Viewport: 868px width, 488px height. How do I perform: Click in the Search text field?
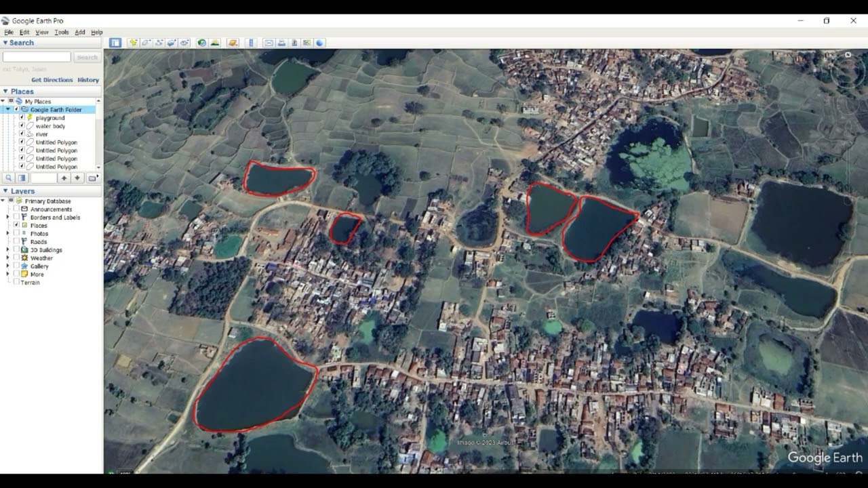coord(37,58)
